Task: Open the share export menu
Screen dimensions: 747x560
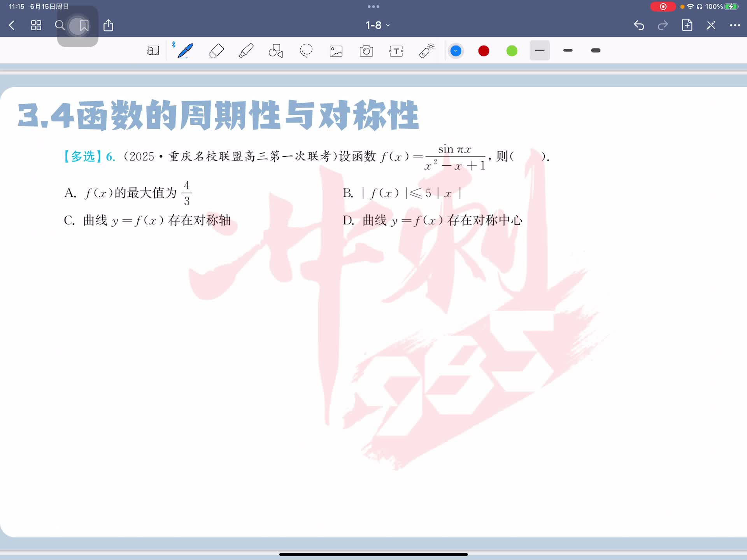Action: [108, 26]
